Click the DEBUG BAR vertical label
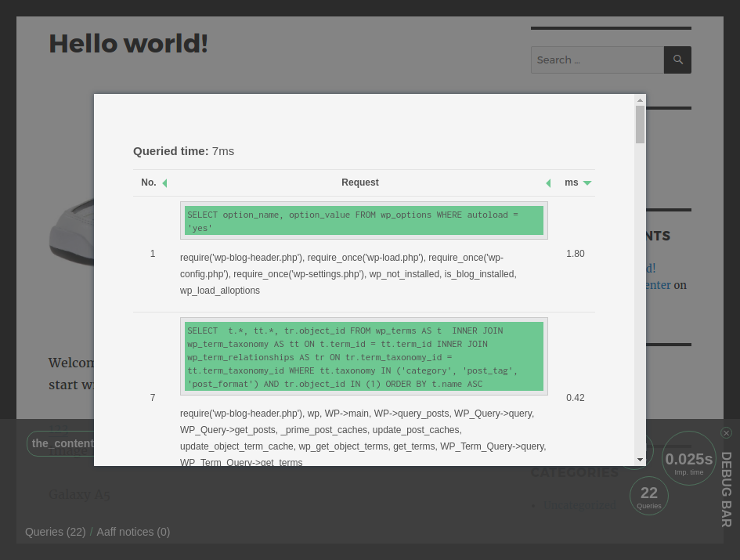Viewport: 740px width, 560px height. (x=727, y=490)
